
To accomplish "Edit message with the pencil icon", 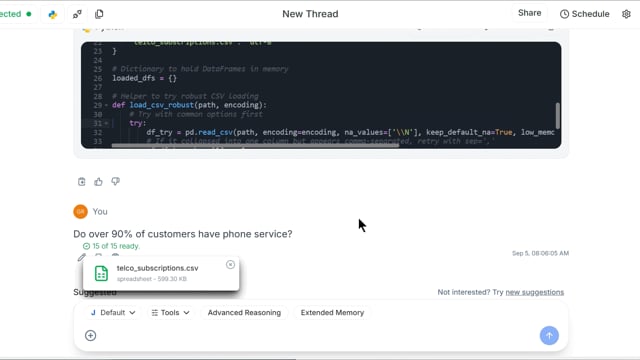I will coord(82,257).
